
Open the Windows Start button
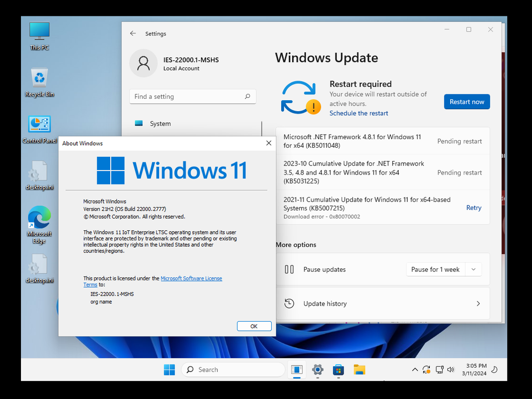click(170, 370)
